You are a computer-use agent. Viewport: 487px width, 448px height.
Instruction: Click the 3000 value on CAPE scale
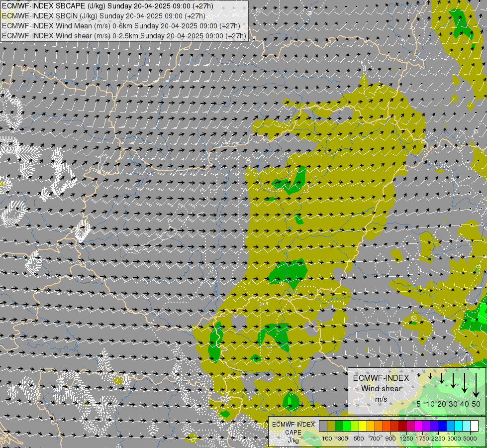point(454,439)
